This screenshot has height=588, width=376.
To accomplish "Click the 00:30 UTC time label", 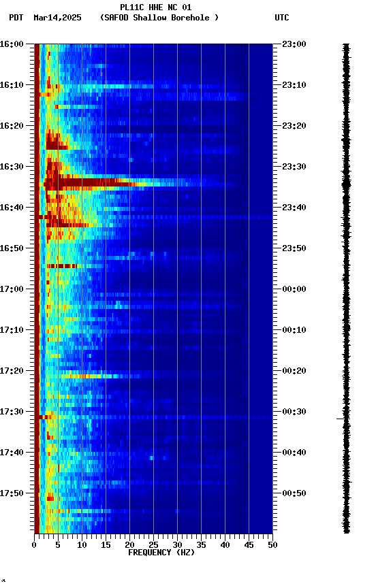I will [x=294, y=412].
